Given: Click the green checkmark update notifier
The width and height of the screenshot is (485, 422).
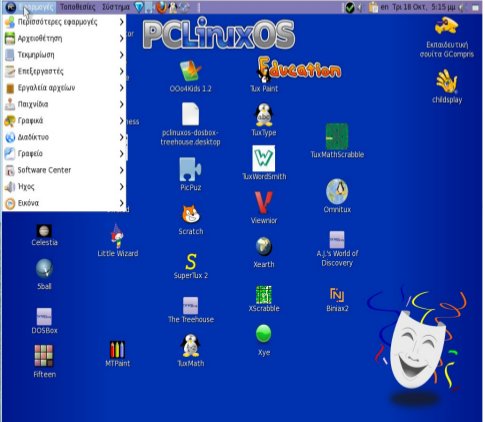Looking at the screenshot, I should pos(350,7).
